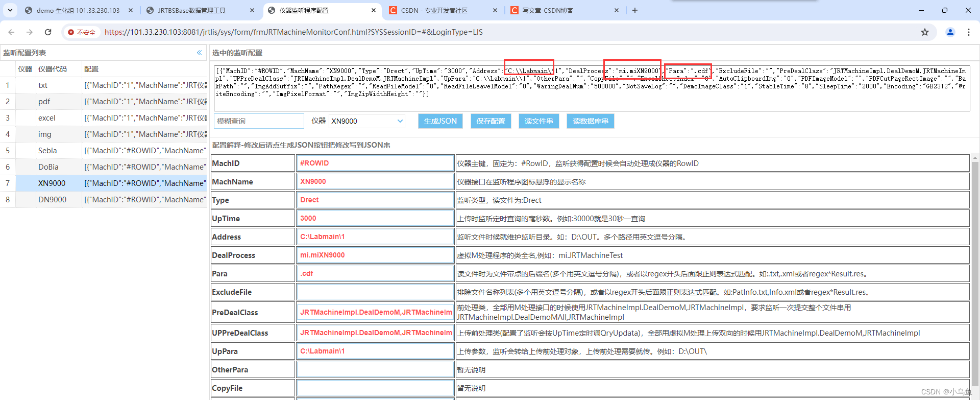Reload the current page

(x=48, y=32)
